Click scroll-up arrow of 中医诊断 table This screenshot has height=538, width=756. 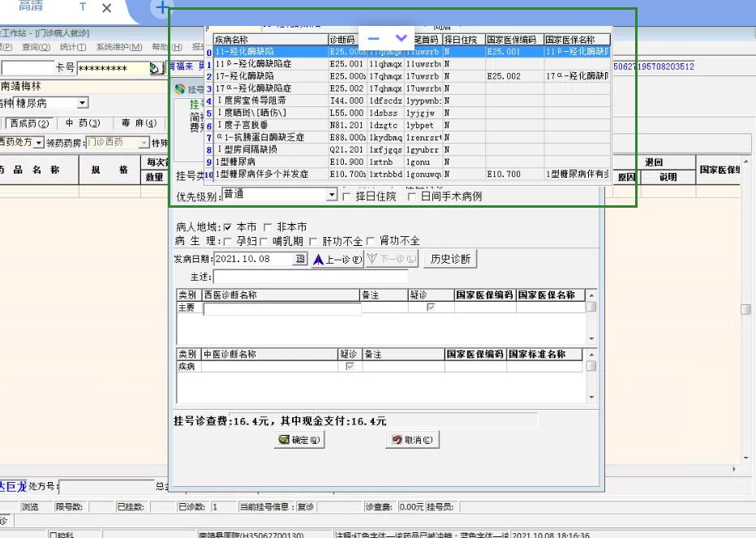click(591, 355)
